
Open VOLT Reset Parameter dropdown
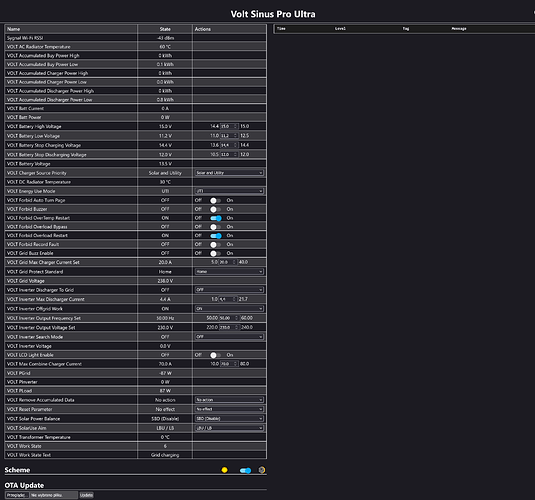[229, 409]
